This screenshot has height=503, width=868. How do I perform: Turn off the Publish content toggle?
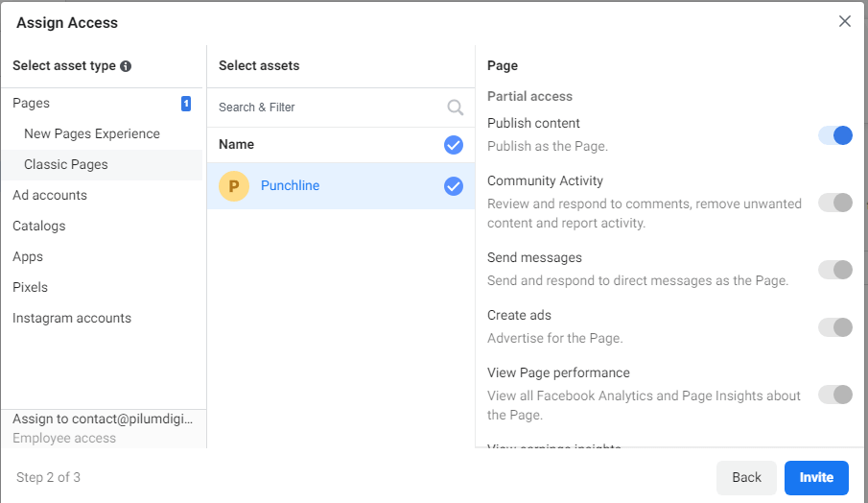835,135
